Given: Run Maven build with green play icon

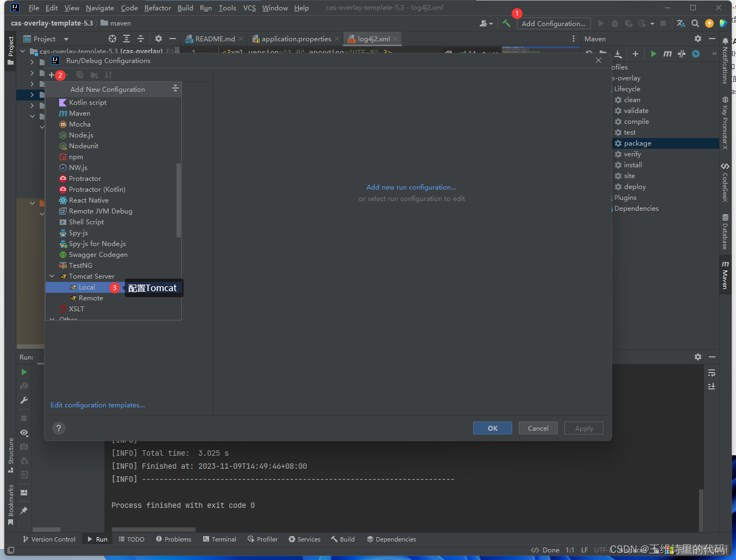Looking at the screenshot, I should click(653, 54).
